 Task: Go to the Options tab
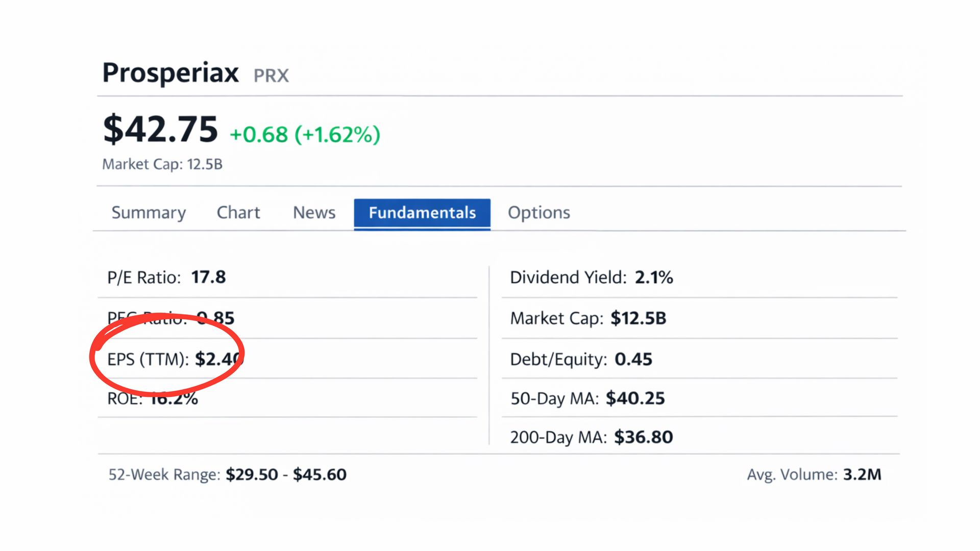pos(538,212)
